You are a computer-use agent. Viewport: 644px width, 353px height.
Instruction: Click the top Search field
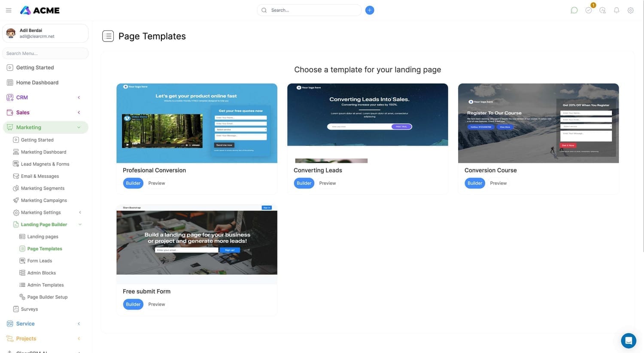(x=309, y=10)
